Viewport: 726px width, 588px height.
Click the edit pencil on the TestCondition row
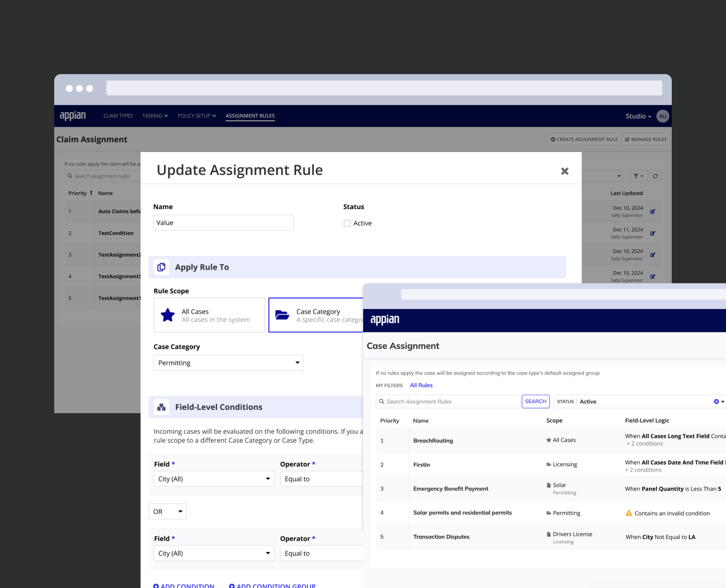653,233
